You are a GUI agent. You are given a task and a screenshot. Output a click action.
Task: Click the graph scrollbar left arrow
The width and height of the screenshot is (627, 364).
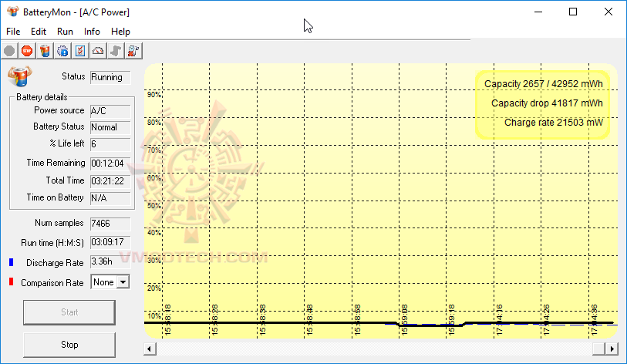pyautogui.click(x=150, y=349)
